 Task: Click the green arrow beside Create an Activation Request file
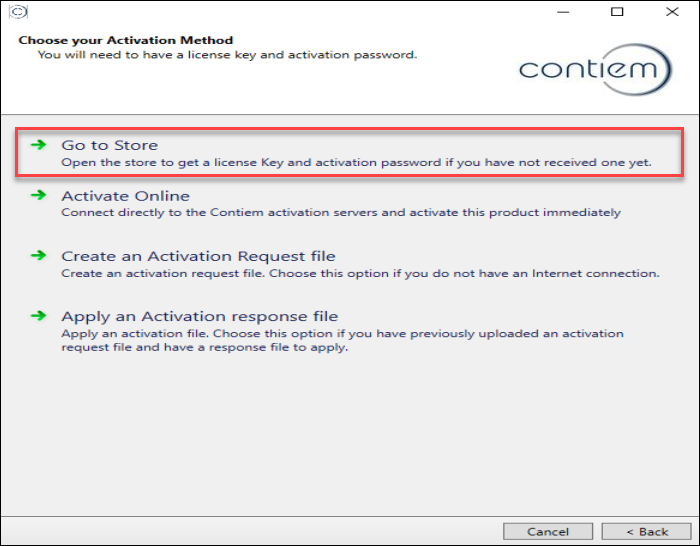point(38,256)
